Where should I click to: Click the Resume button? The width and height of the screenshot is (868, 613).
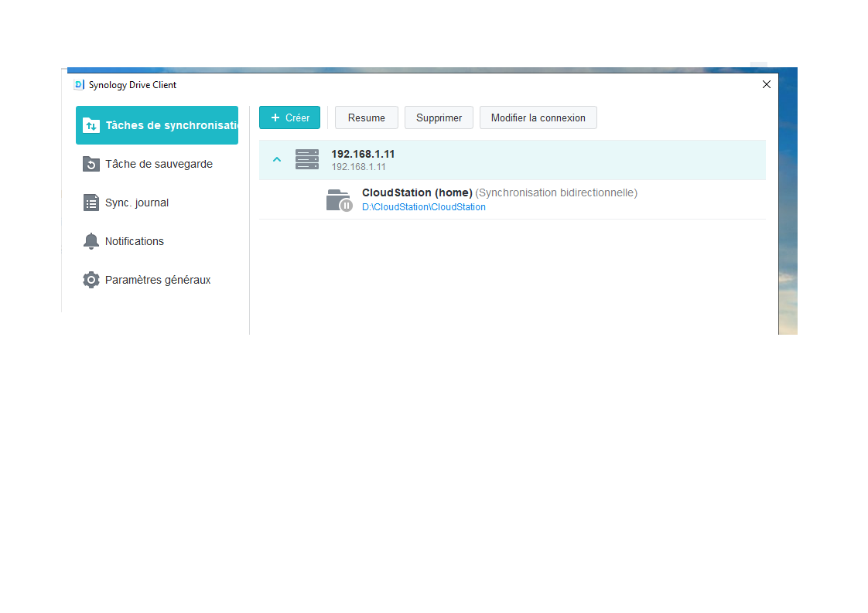tap(367, 117)
